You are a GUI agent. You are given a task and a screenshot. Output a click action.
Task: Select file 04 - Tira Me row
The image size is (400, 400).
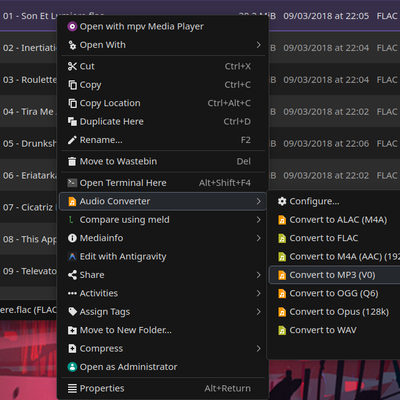pos(29,111)
